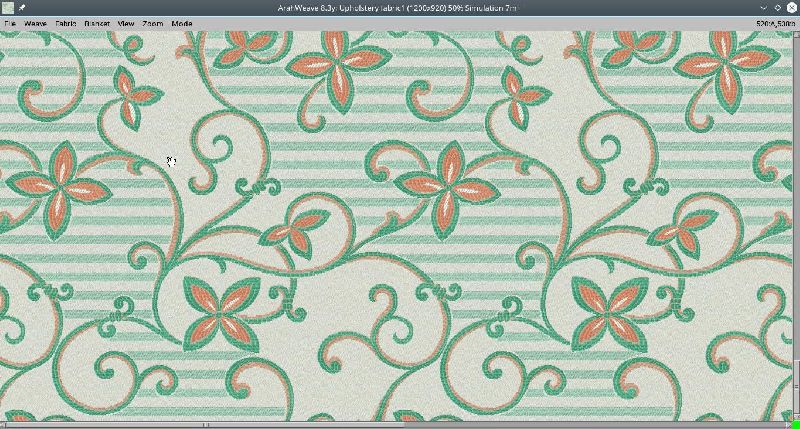Open the File menu
This screenshot has height=429, width=800.
[x=10, y=23]
